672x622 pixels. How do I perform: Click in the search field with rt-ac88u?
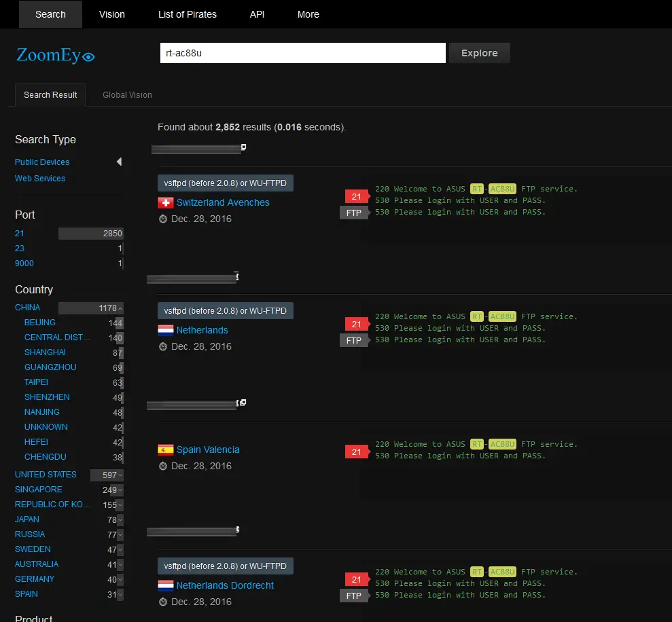click(302, 53)
